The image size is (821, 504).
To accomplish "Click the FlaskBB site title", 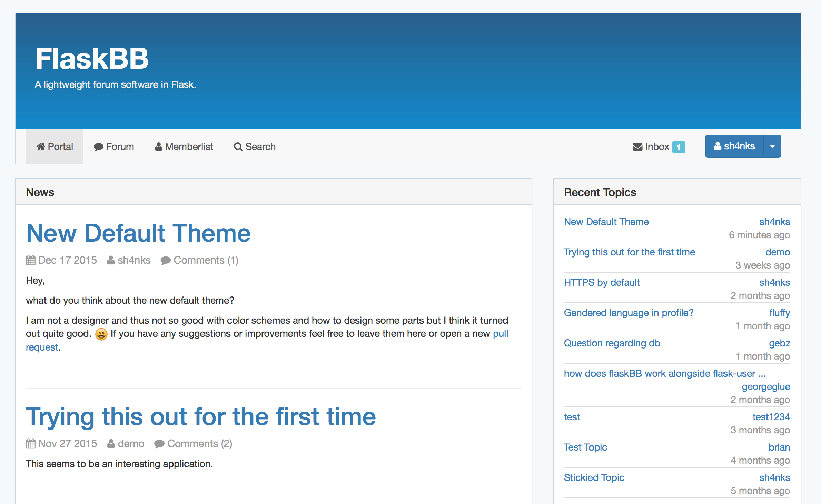I will coord(92,59).
